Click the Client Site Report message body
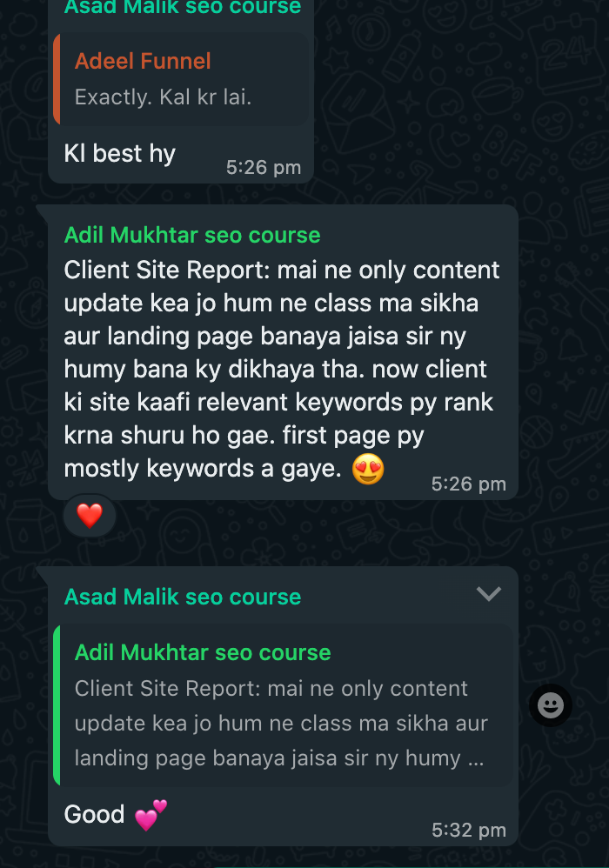The image size is (609, 868). pyautogui.click(x=281, y=370)
